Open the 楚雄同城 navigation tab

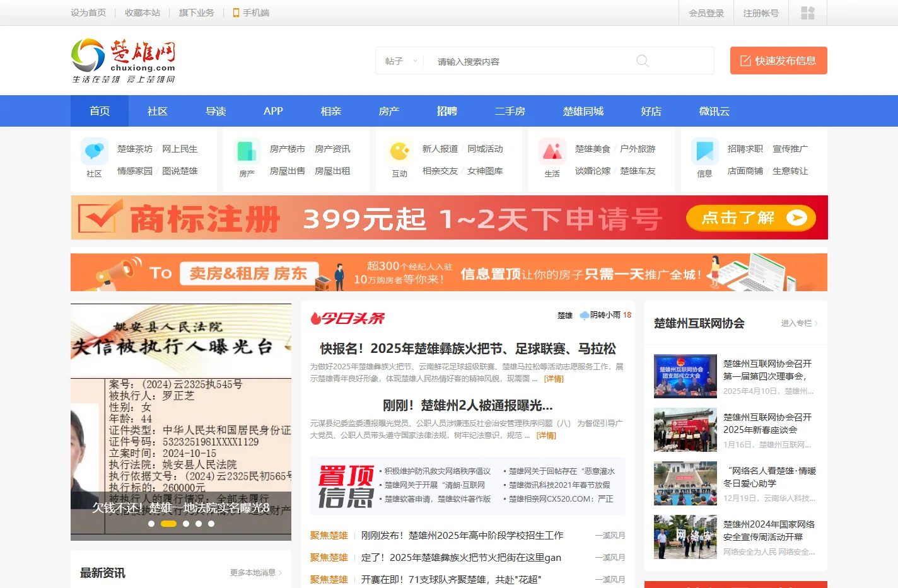(x=583, y=111)
